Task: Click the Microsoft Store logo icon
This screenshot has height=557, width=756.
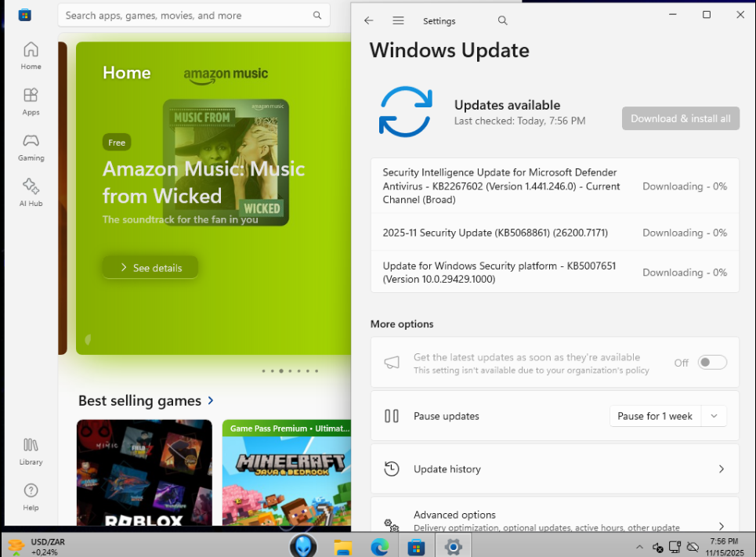Action: 24,15
